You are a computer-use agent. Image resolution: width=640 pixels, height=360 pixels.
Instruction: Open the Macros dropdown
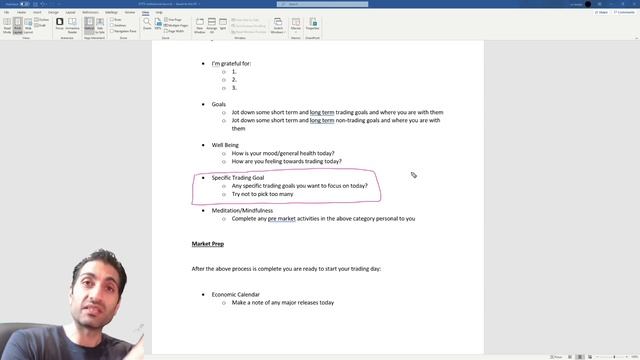(296, 26)
